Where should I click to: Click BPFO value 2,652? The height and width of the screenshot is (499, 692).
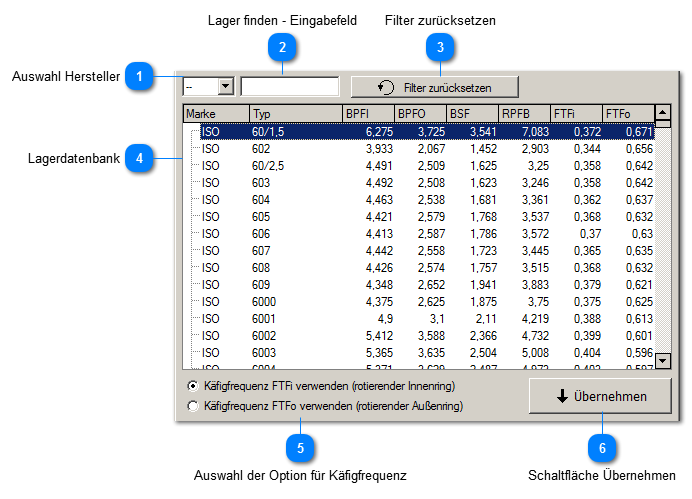[x=431, y=285]
